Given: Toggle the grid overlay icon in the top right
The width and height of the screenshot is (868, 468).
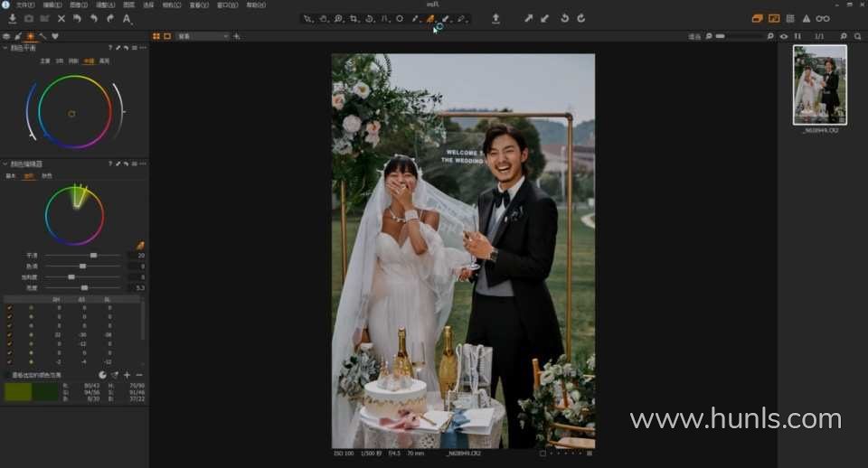Looking at the screenshot, I should (x=790, y=18).
